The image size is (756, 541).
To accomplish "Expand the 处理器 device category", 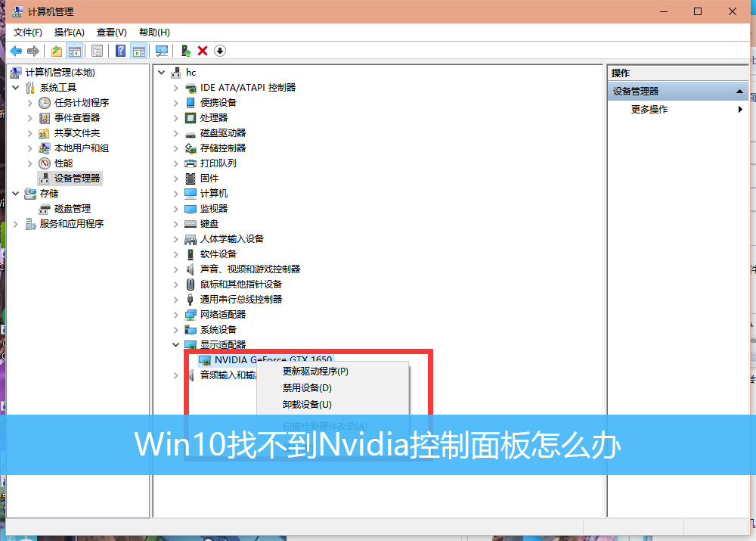I will pyautogui.click(x=176, y=118).
